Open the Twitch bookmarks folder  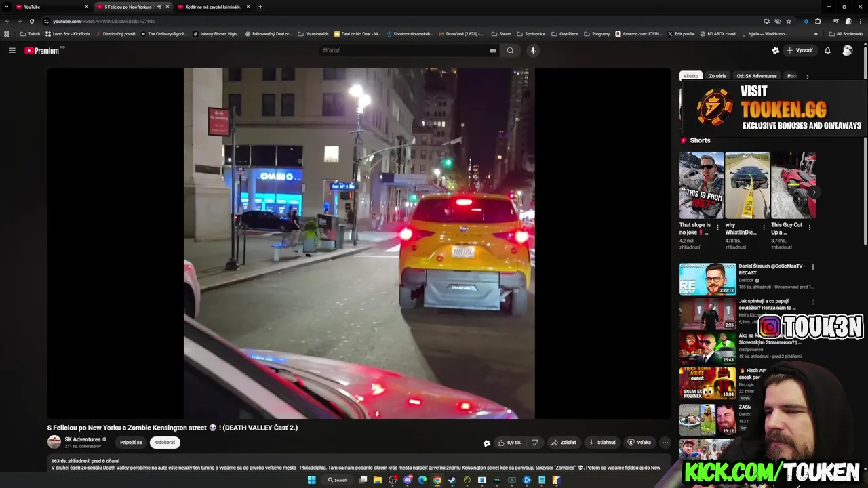[30, 33]
